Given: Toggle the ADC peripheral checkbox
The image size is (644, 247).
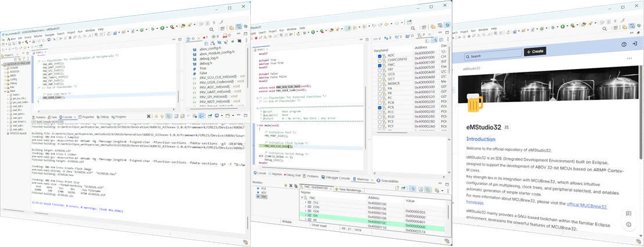Looking at the screenshot, I should click(380, 55).
